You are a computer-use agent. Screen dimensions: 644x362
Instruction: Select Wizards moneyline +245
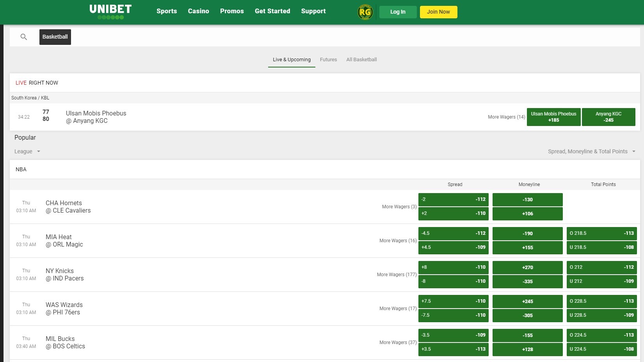point(528,301)
